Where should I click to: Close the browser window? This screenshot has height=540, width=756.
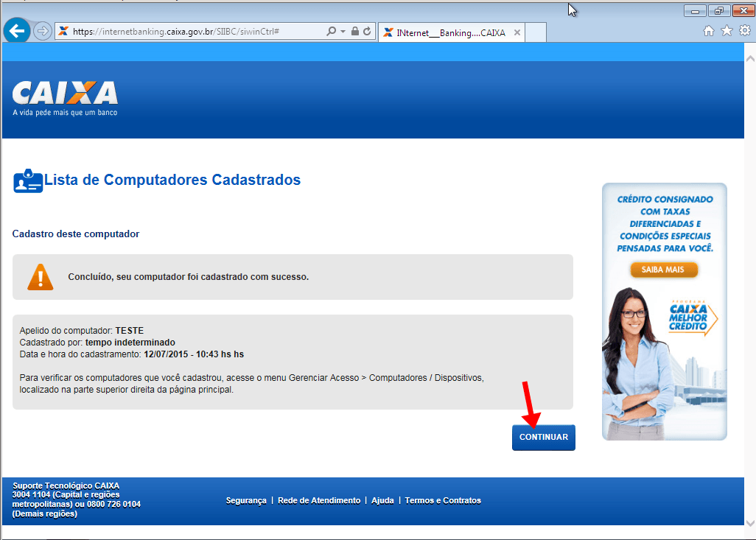click(743, 10)
